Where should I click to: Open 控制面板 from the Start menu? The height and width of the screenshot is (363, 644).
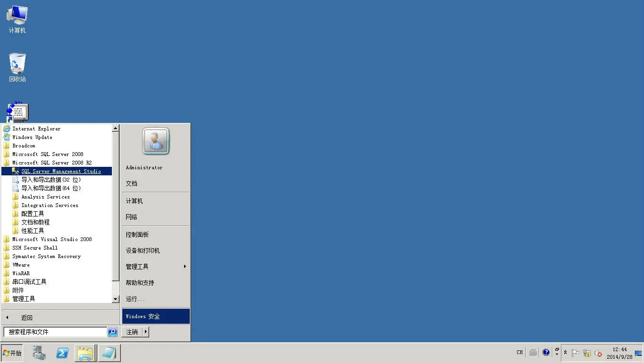pyautogui.click(x=156, y=234)
